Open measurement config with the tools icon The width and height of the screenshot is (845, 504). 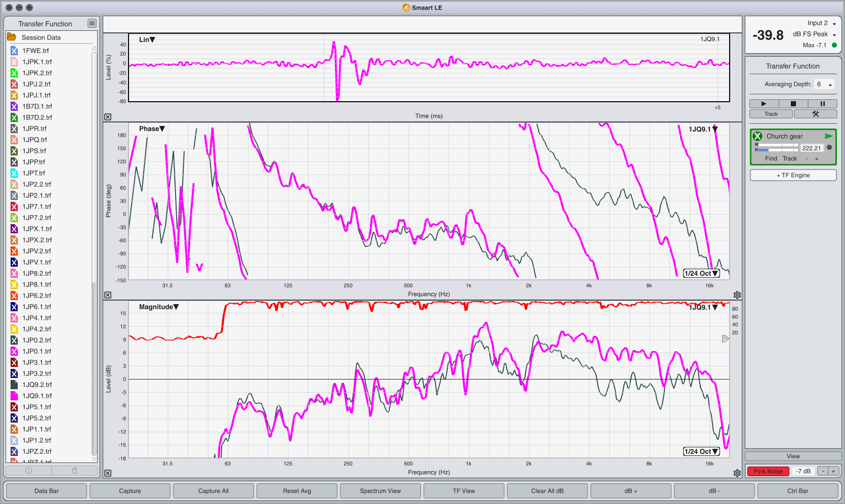point(815,114)
